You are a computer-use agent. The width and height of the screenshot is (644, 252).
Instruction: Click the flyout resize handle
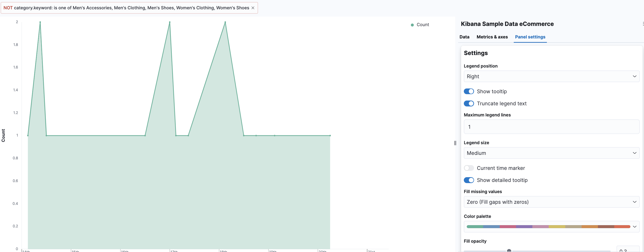455,143
